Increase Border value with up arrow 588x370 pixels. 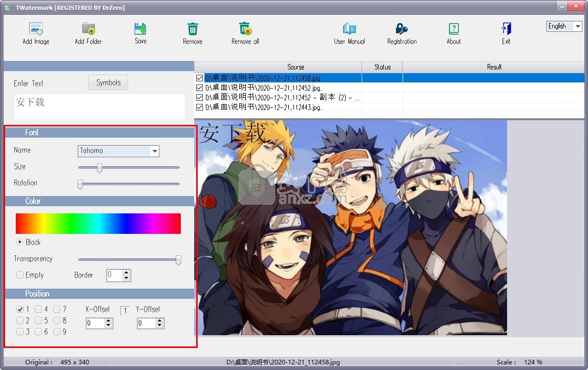(x=127, y=272)
